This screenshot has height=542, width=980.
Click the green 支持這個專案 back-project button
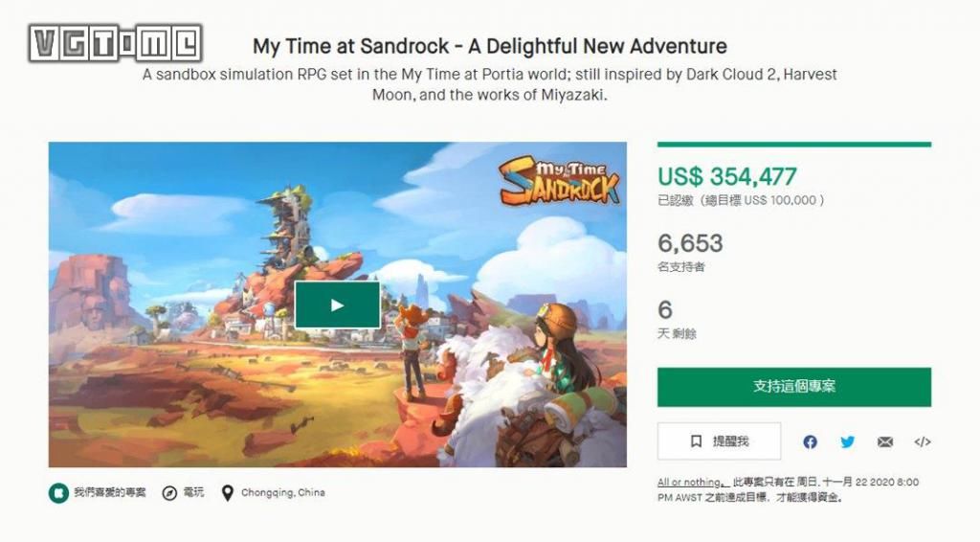[x=793, y=387]
